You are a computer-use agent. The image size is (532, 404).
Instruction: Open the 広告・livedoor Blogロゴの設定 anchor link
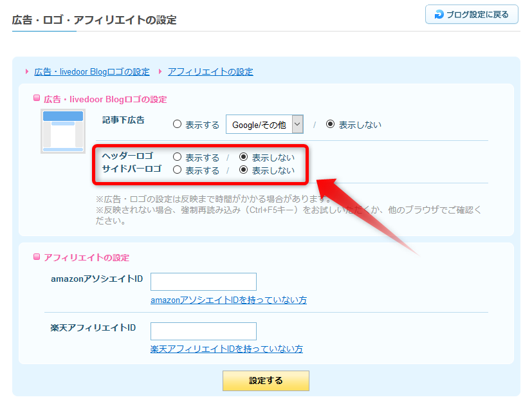click(92, 72)
